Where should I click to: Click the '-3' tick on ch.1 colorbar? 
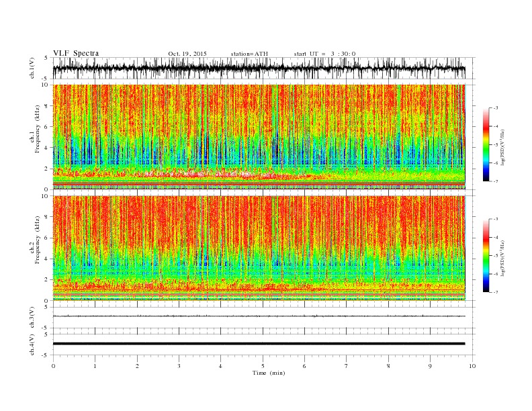click(495, 108)
